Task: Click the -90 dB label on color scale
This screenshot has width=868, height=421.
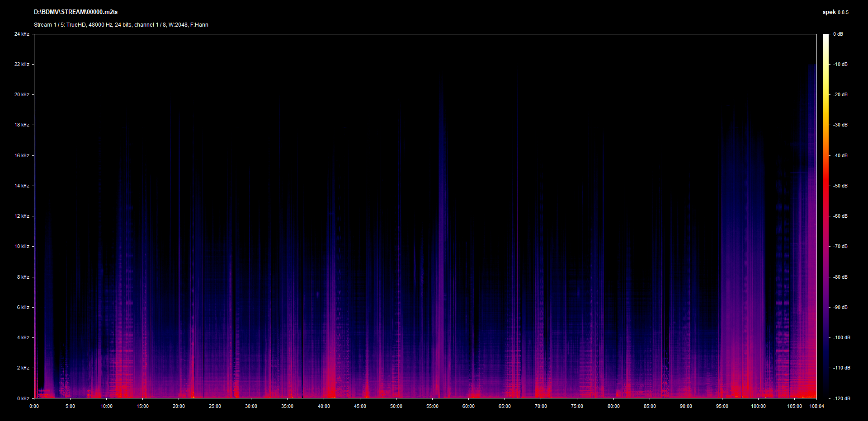Action: click(840, 307)
